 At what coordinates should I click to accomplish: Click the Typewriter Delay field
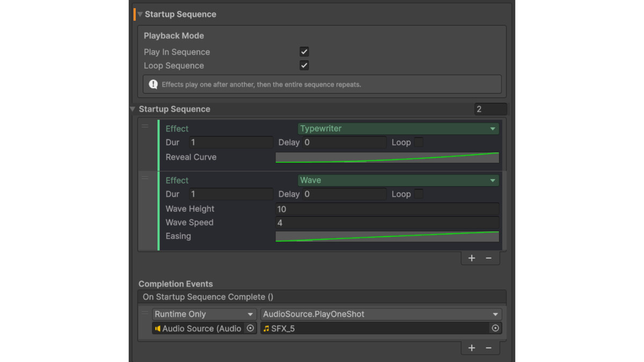coord(345,143)
